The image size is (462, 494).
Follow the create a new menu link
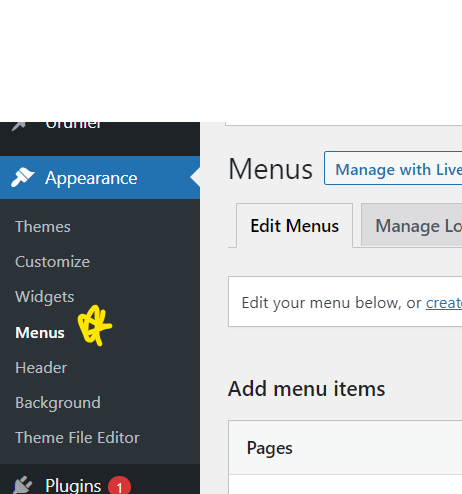tap(444, 303)
